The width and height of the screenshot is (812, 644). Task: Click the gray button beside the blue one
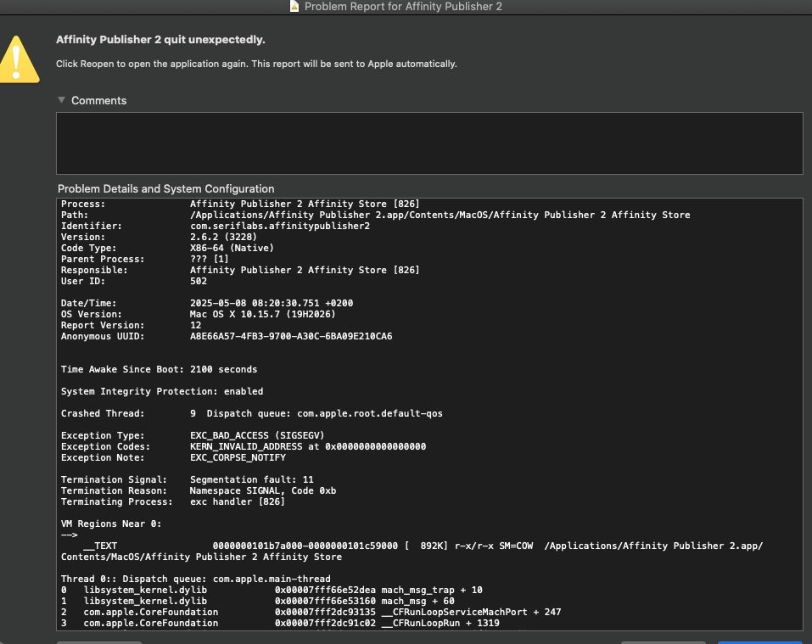coord(663,642)
